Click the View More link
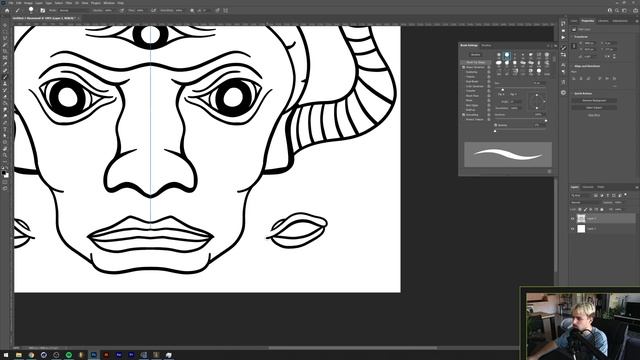Screen dimensions: 640x360 (x=594, y=115)
